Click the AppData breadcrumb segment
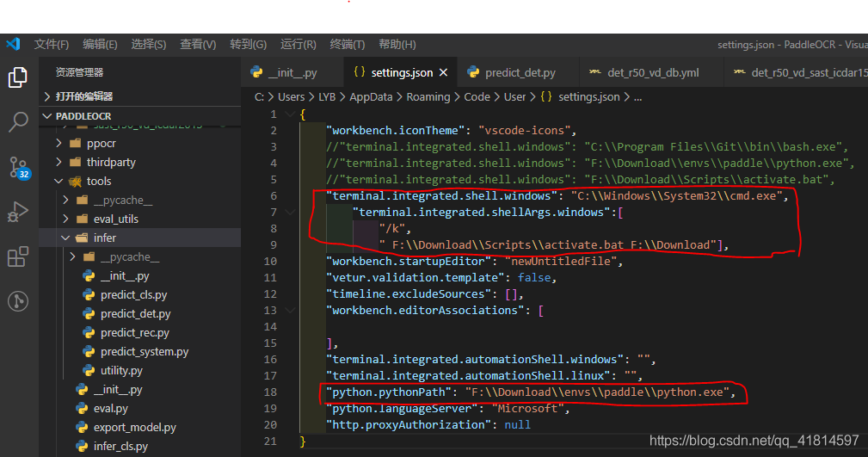This screenshot has width=868, height=457. coord(371,97)
